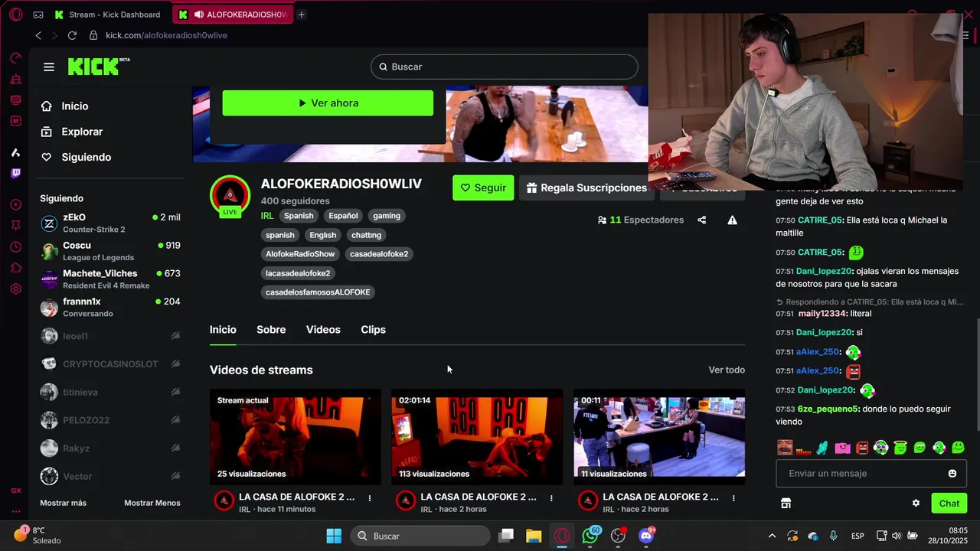Click the channel avatar with LIVE badge
980x551 pixels.
click(230, 196)
